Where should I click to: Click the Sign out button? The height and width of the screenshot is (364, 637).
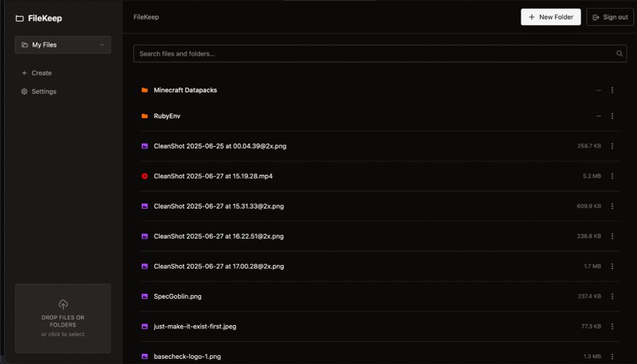(x=610, y=17)
